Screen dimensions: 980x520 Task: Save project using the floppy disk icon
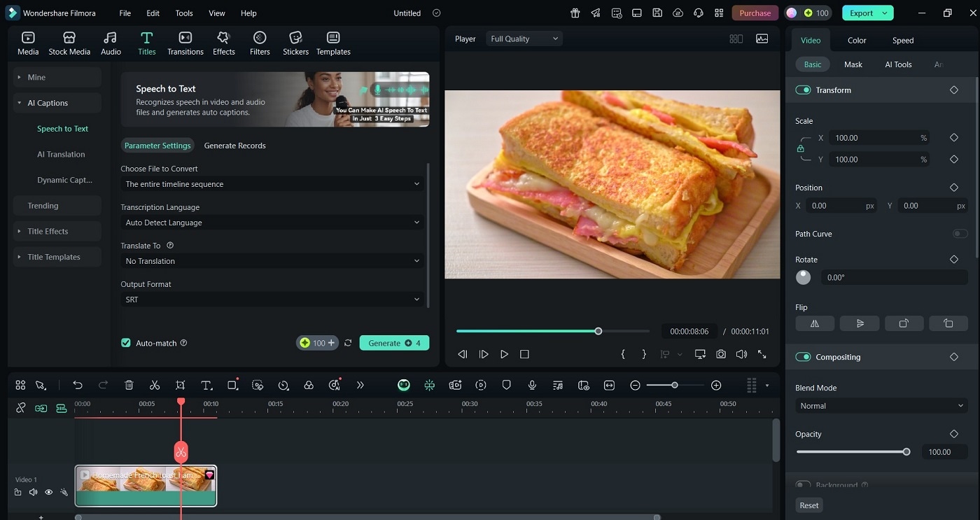(657, 13)
